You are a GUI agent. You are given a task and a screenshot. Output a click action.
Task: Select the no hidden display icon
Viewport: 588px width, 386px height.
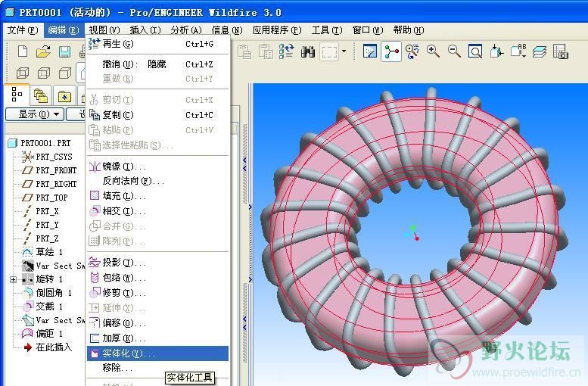point(65,73)
